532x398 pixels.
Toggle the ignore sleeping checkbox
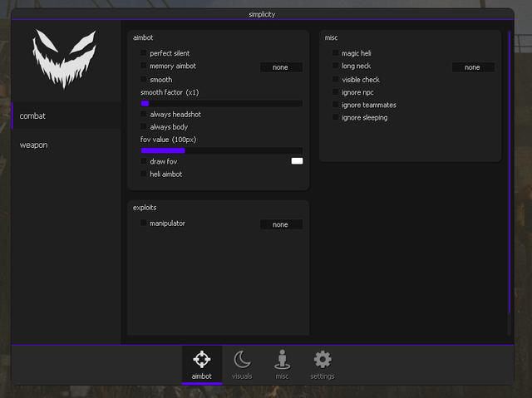[x=336, y=117]
